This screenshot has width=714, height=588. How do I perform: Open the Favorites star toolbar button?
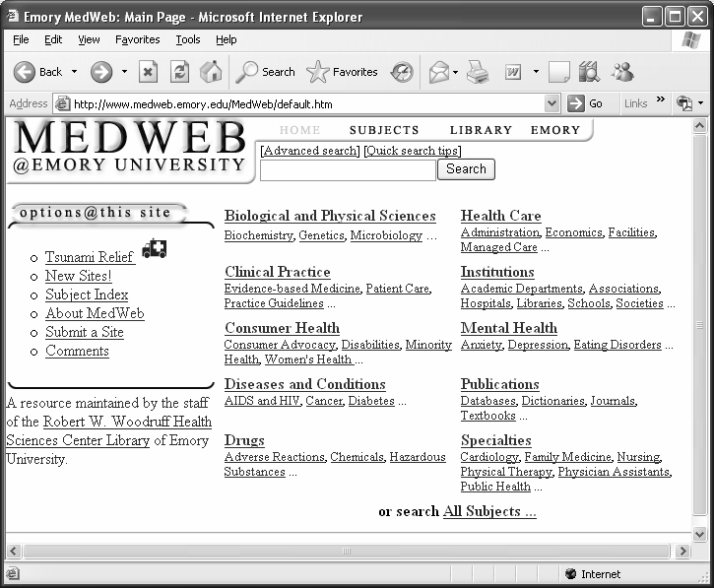pyautogui.click(x=342, y=72)
